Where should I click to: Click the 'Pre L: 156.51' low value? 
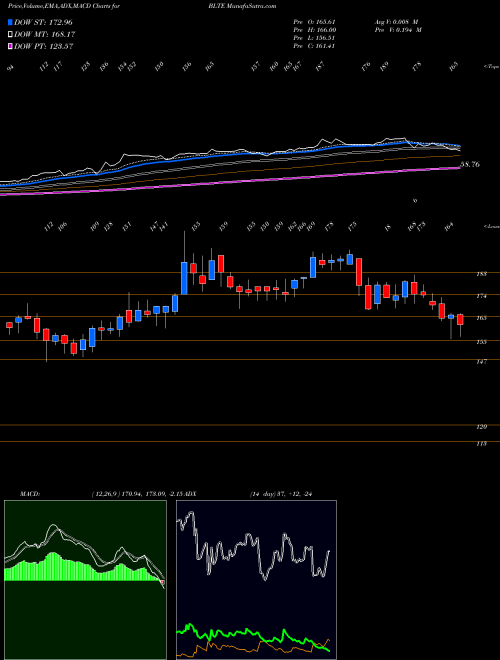pyautogui.click(x=314, y=38)
